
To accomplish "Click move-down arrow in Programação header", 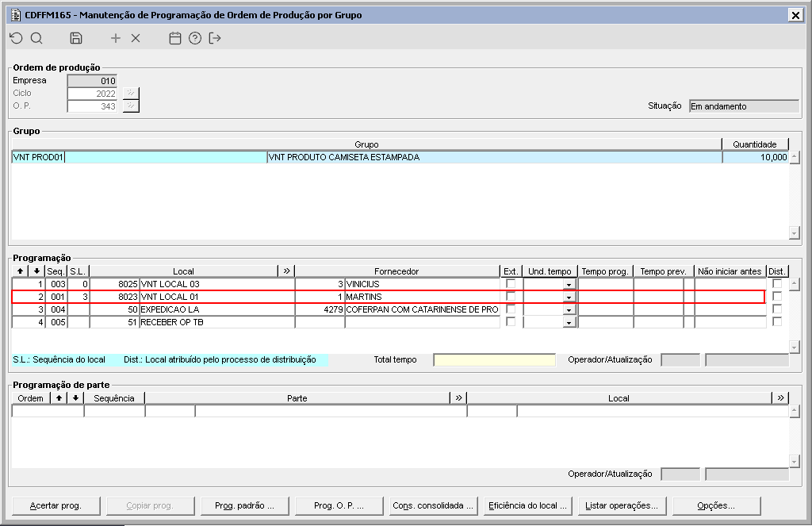I will [36, 271].
